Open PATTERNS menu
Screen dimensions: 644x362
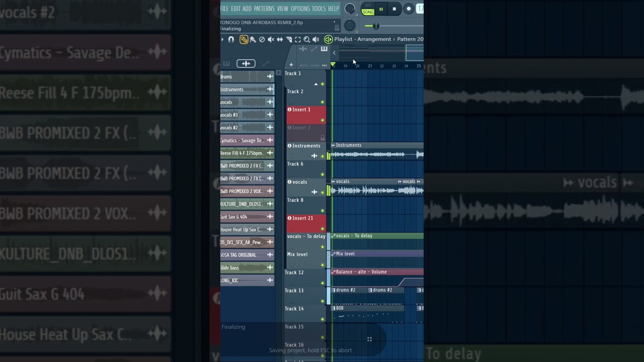point(264,9)
